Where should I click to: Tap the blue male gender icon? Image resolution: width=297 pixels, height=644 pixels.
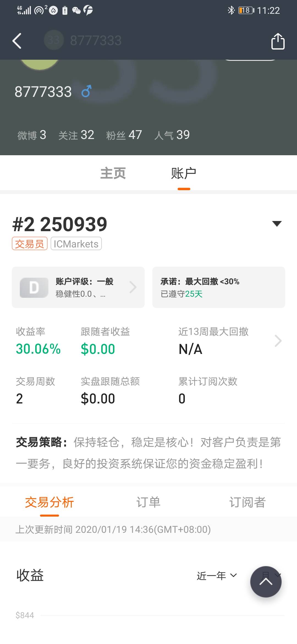pyautogui.click(x=86, y=91)
